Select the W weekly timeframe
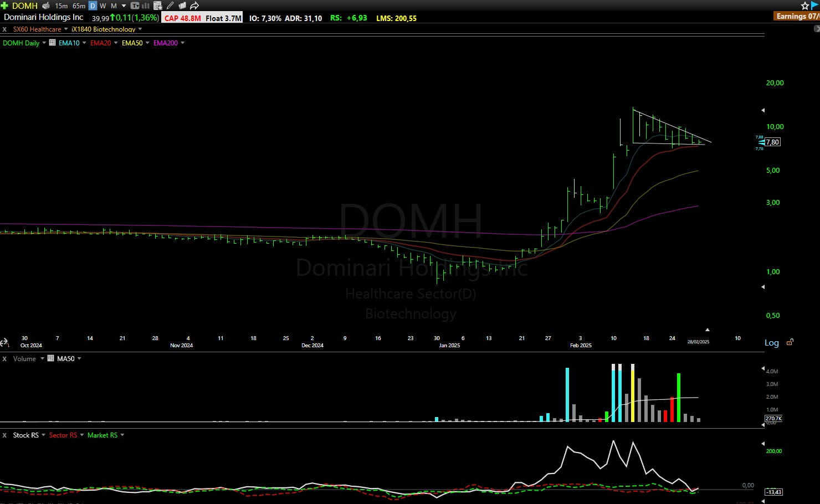This screenshot has width=820, height=504. pos(102,6)
